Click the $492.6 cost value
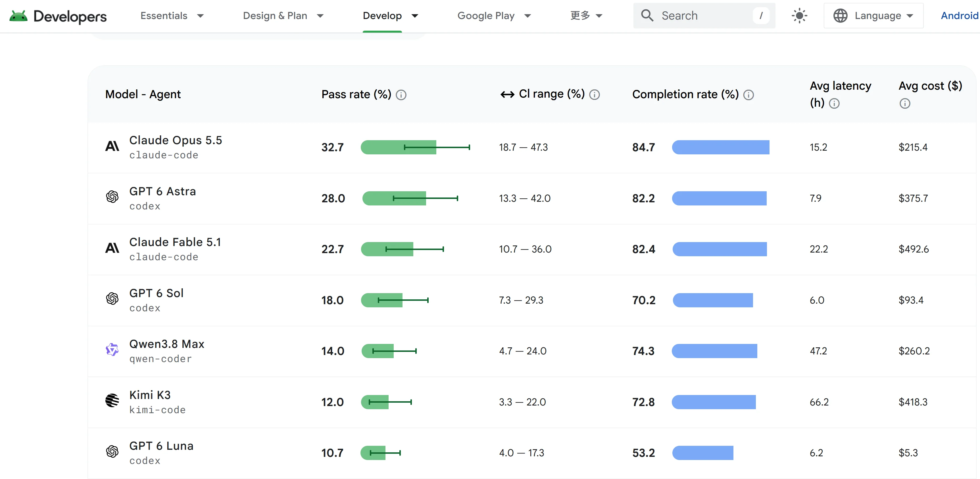Viewport: 980px width, 479px height. (x=914, y=249)
